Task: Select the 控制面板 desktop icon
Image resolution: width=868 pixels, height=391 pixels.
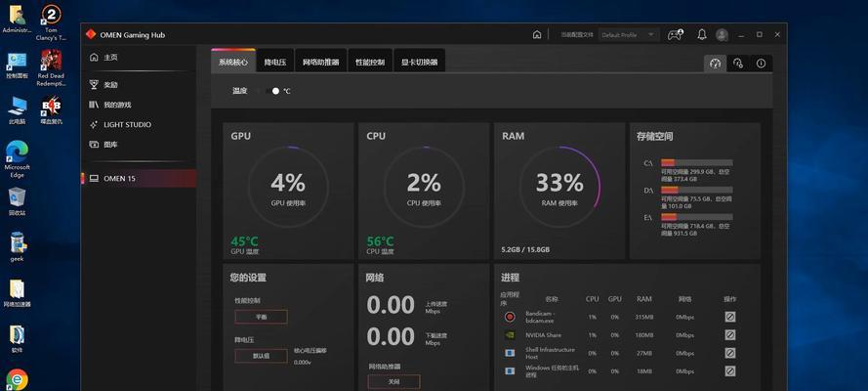Action: (17, 65)
